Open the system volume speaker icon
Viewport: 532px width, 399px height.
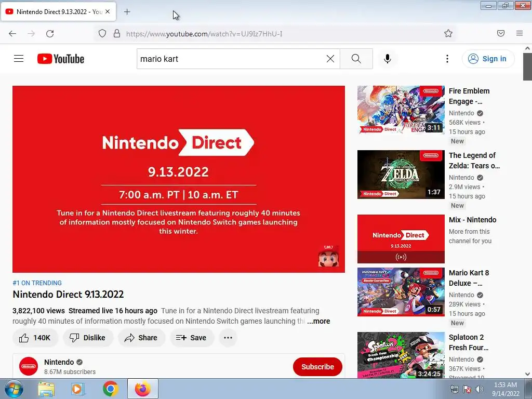click(x=479, y=389)
